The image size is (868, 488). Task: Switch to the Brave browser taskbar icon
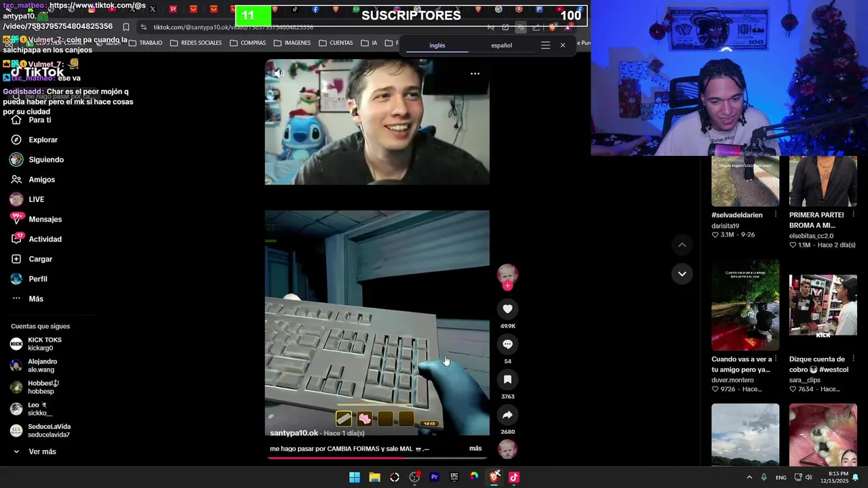pyautogui.click(x=494, y=477)
